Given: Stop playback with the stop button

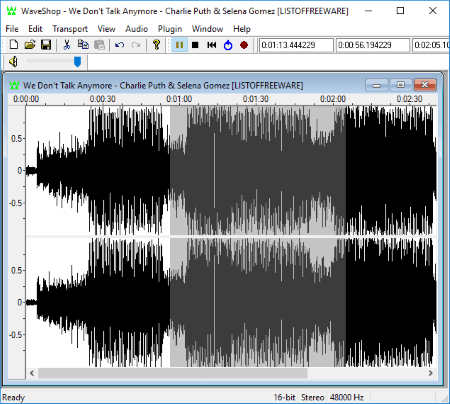Looking at the screenshot, I should [x=195, y=45].
